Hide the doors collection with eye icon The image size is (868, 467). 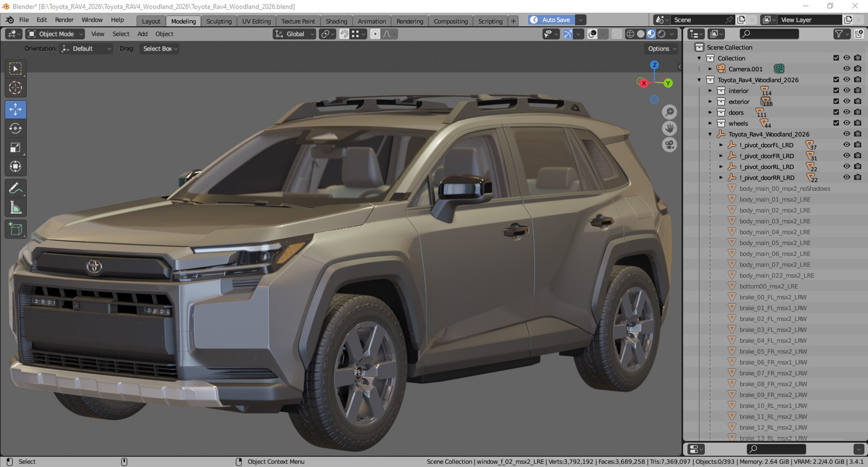[847, 112]
